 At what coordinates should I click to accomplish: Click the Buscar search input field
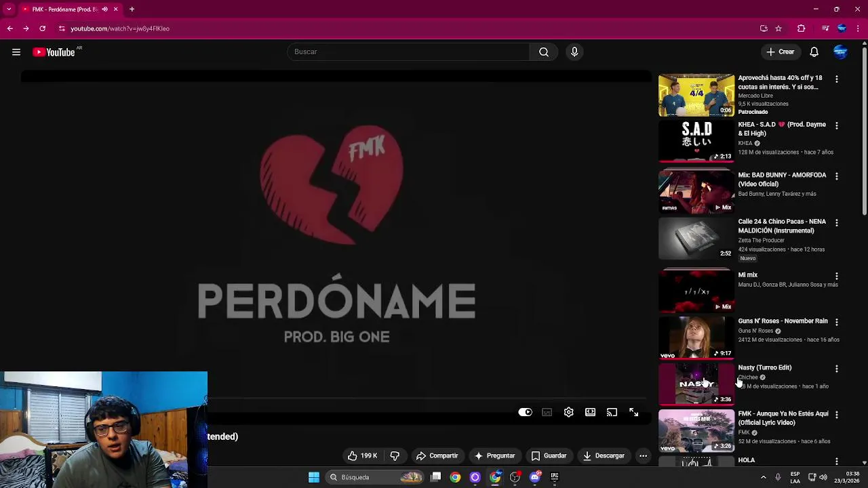pos(409,52)
